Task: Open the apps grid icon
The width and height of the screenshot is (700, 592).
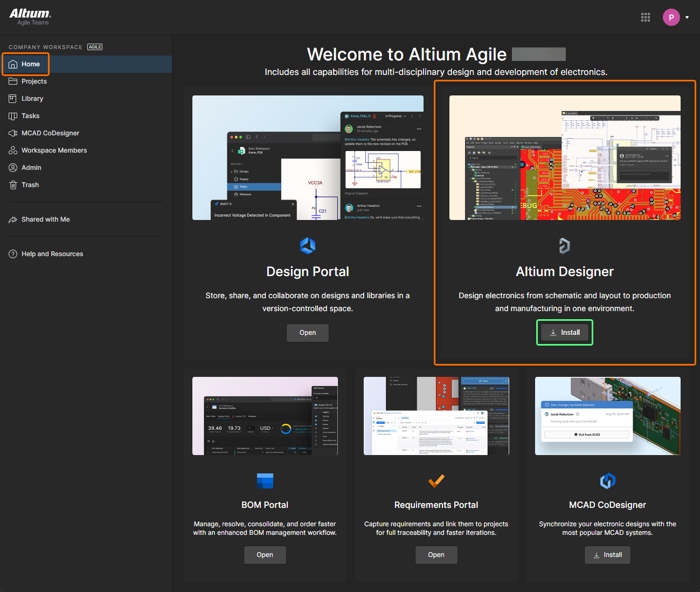Action: 646,17
